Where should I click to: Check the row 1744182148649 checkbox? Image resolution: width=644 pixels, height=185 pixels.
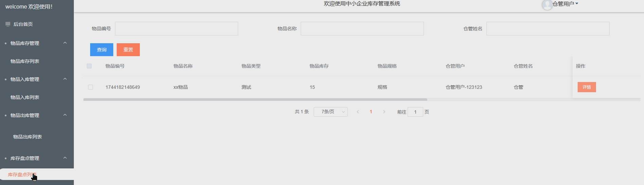(x=90, y=87)
